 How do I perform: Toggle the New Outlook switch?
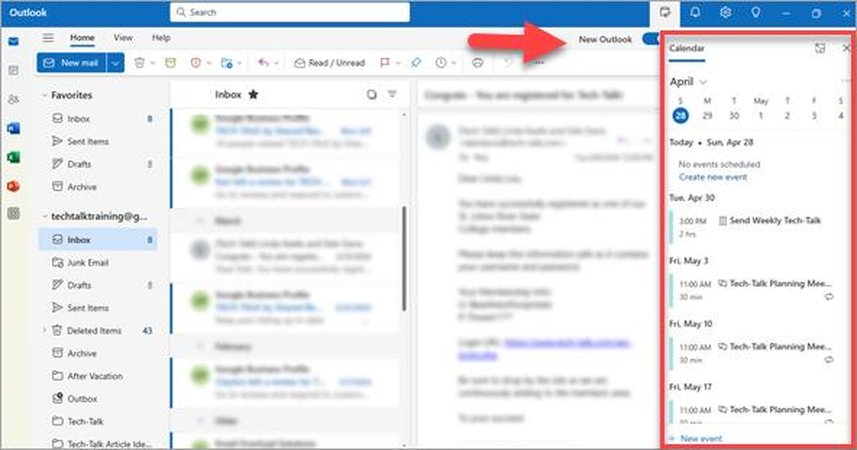coord(651,39)
